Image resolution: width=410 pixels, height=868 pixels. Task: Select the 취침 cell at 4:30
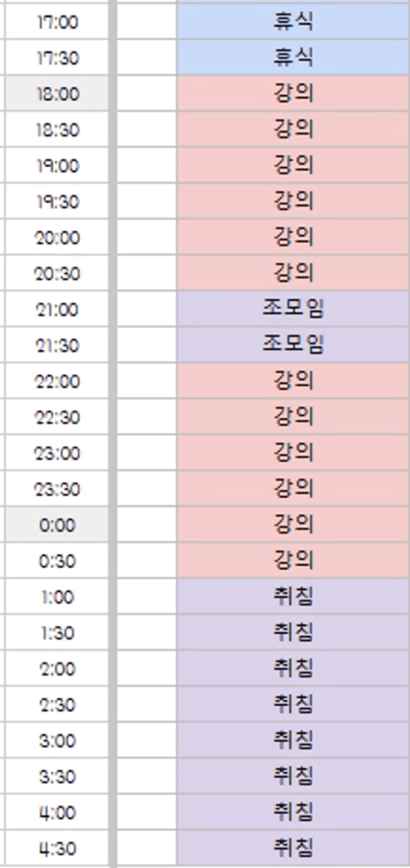[x=293, y=848]
